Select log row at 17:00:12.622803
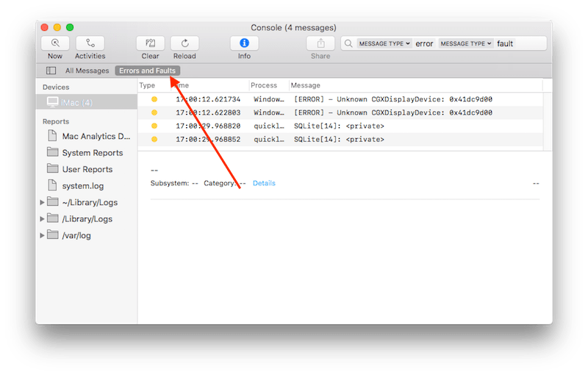 click(340, 113)
